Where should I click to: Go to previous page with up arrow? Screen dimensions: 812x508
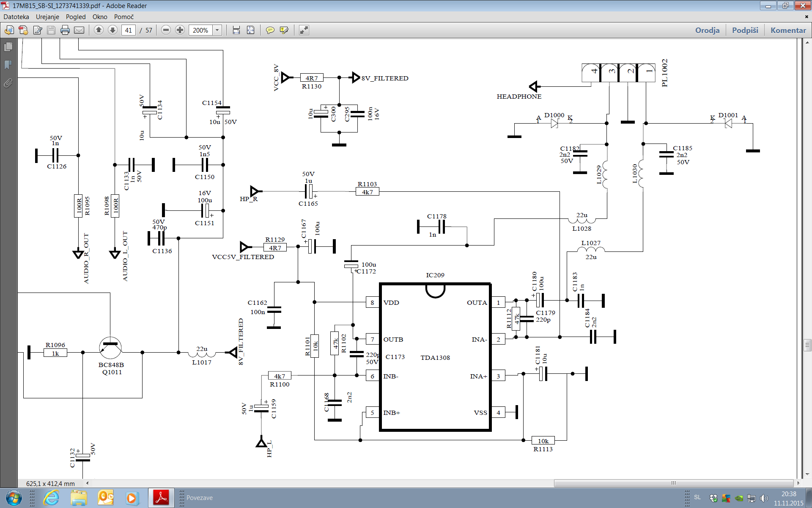tap(99, 30)
